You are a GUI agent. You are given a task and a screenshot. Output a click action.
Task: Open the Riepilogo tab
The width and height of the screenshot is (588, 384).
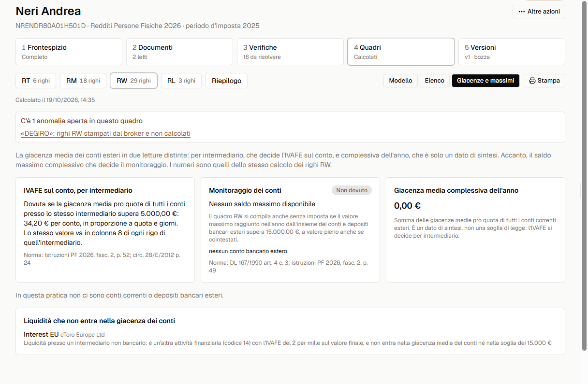pos(226,81)
